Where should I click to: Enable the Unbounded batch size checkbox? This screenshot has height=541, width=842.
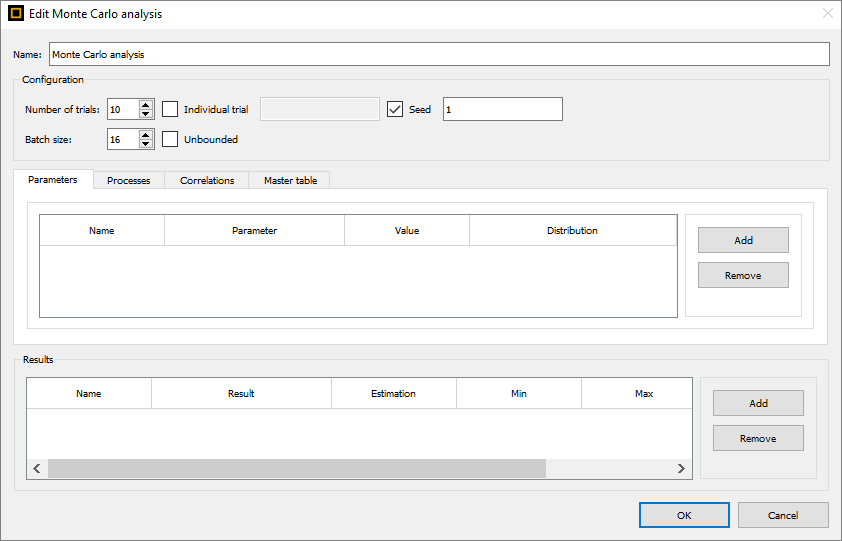coord(170,139)
